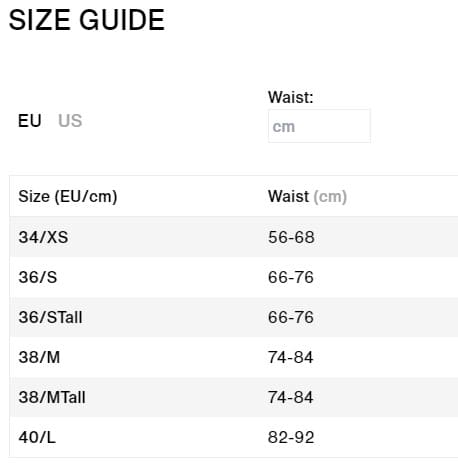Click the gray (cm) unit in header
The height and width of the screenshot is (469, 458).
coord(330,197)
